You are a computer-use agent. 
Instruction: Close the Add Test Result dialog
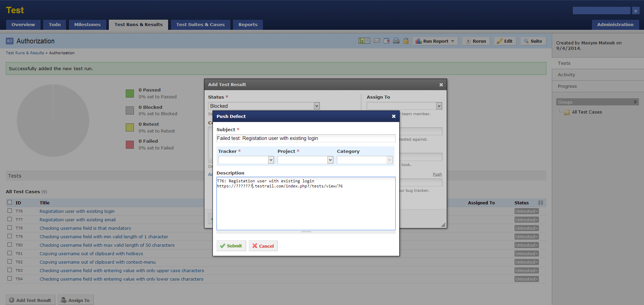point(441,85)
